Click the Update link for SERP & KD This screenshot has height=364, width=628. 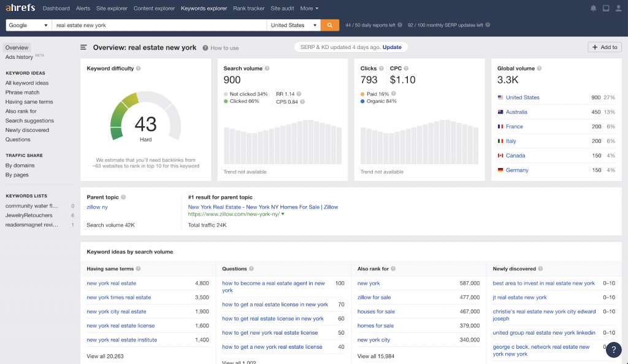click(x=392, y=47)
